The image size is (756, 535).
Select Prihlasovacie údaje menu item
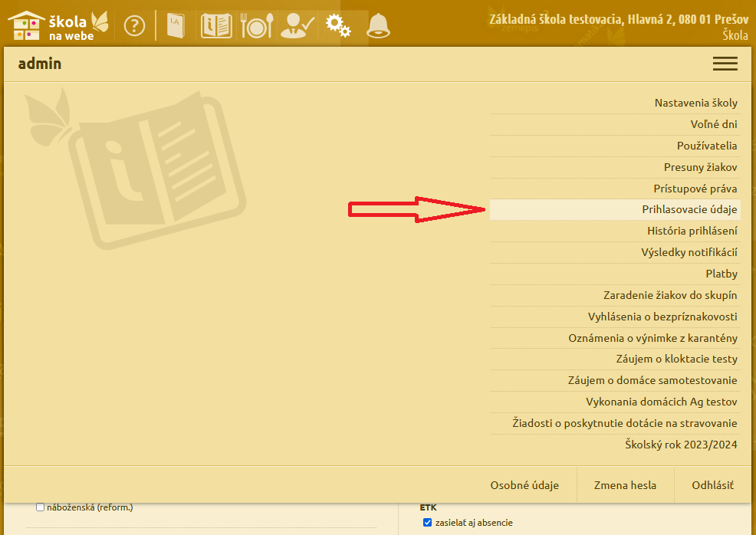[x=615, y=210]
